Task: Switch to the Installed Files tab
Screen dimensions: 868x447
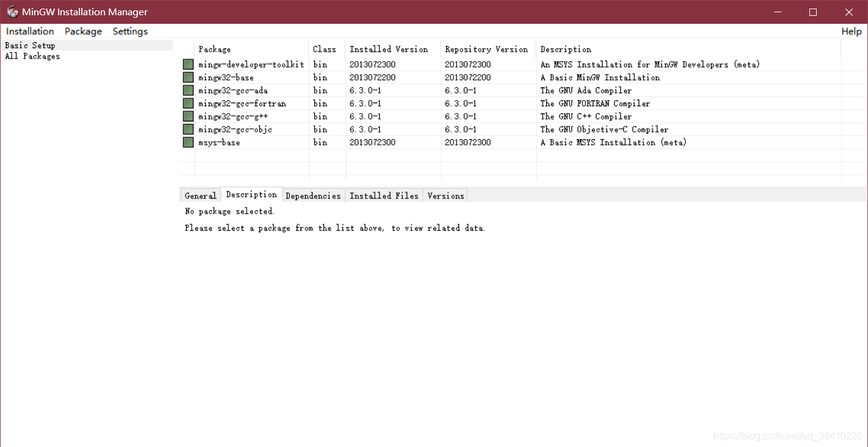Action: pos(384,195)
